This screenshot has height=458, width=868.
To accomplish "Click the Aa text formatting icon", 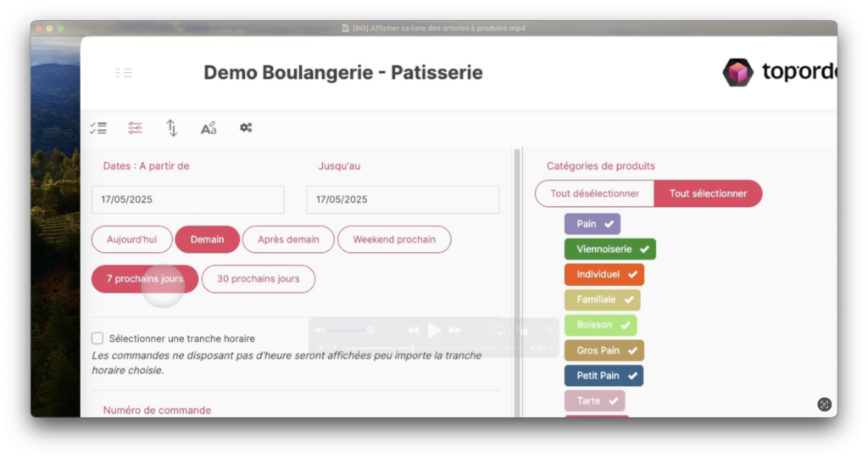I will pyautogui.click(x=209, y=128).
